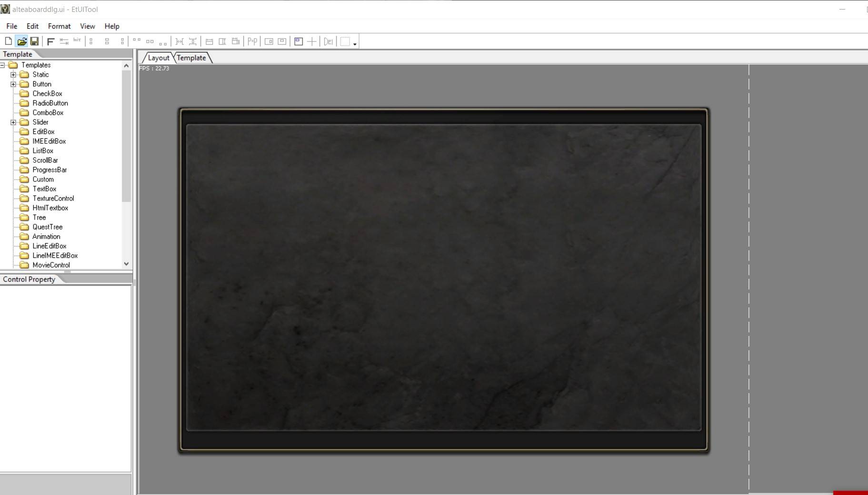Align selected controls to left
The image size is (868, 495).
(x=91, y=41)
